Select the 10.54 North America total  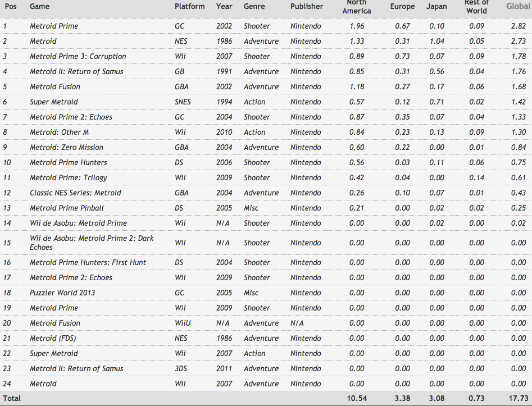tap(357, 399)
